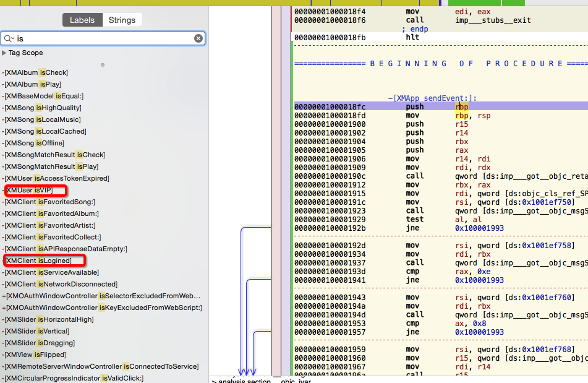
Task: Select -[XMSong isLocalMusic] label
Action: coord(41,119)
